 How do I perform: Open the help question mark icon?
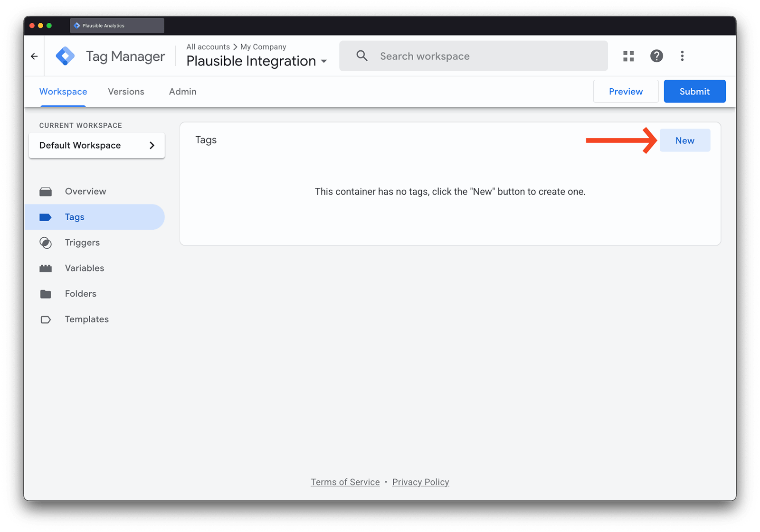(656, 56)
